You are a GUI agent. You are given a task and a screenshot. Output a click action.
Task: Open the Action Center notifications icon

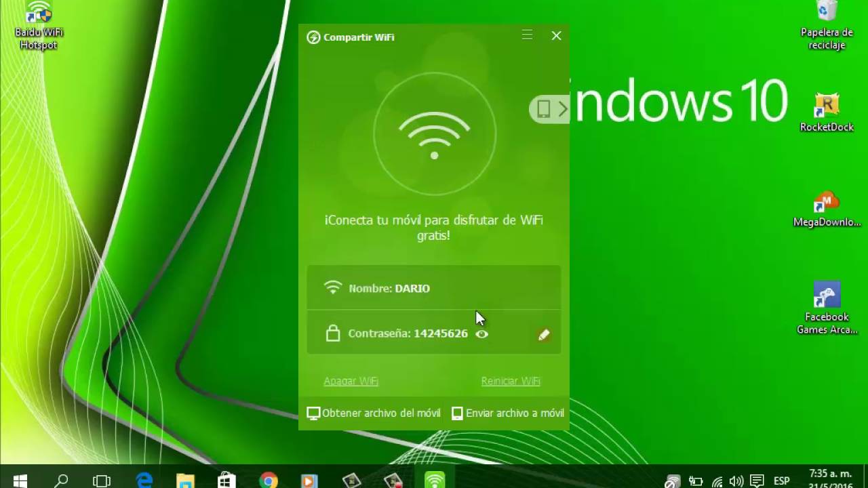coord(757,482)
